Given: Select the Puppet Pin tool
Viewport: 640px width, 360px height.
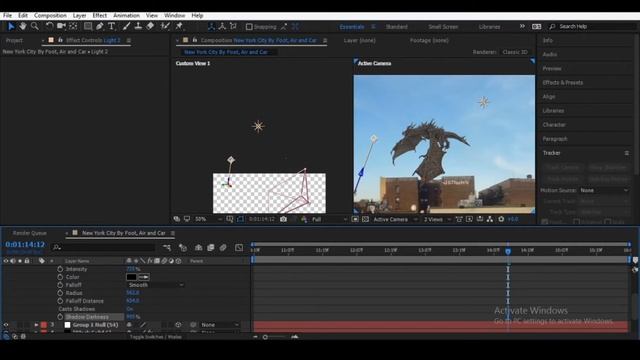Looking at the screenshot, I should pyautogui.click(x=179, y=27).
